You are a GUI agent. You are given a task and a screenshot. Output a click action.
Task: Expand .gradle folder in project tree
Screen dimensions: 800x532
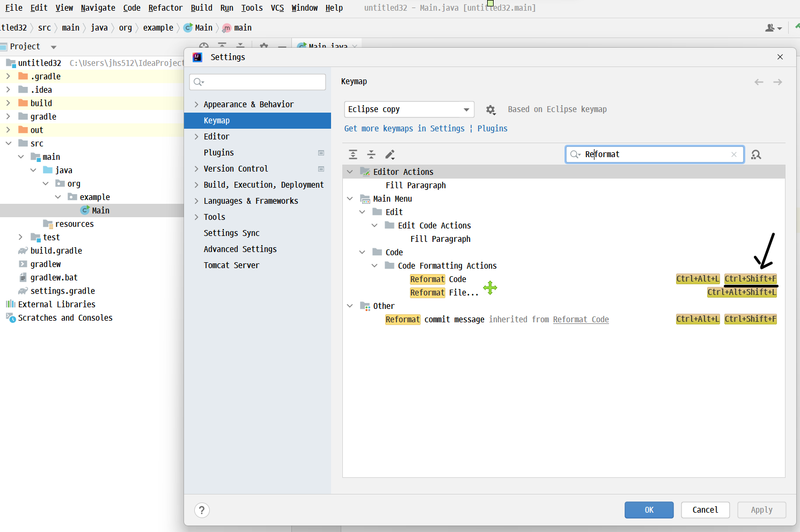[8, 76]
